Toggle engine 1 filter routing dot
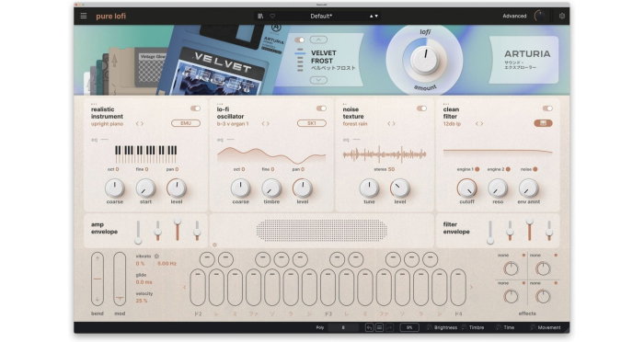 click(x=477, y=169)
